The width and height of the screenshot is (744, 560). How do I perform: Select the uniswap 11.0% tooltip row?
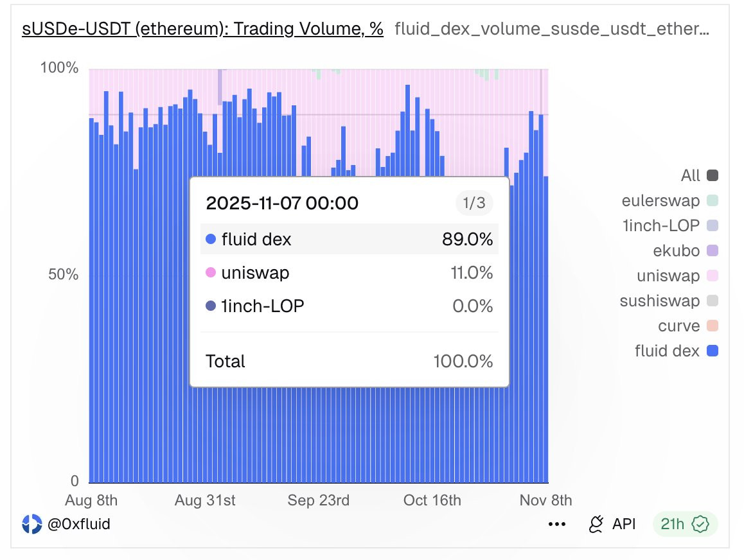click(350, 273)
